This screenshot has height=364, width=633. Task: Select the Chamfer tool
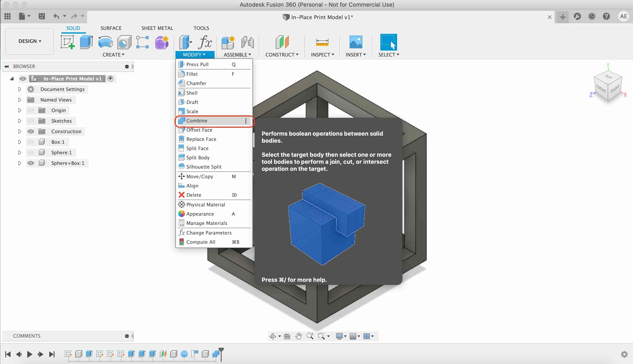197,83
